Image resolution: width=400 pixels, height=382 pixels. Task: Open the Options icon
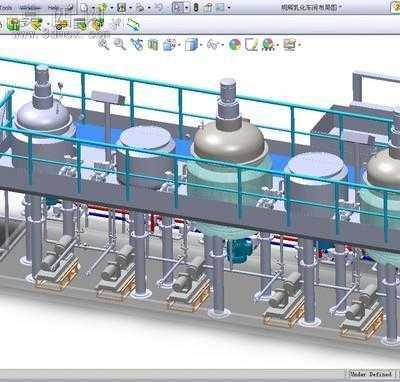pos(220,7)
